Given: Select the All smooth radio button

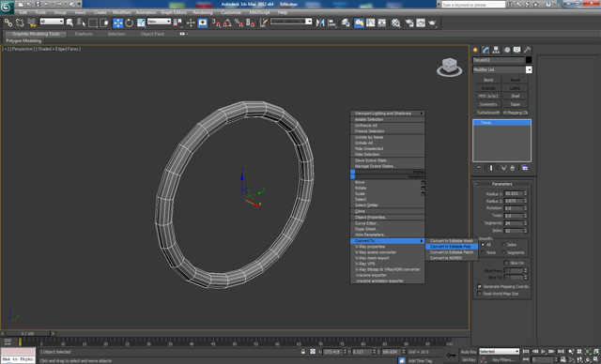Looking at the screenshot, I should tap(483, 245).
